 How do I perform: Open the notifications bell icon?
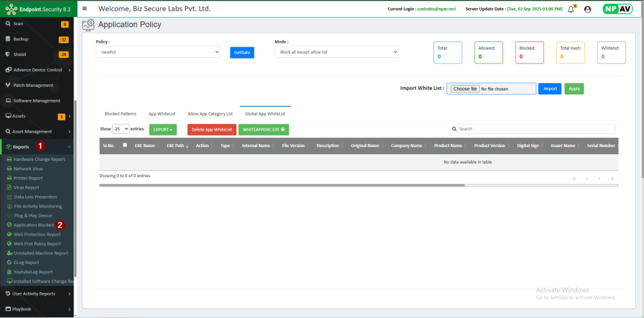point(571,9)
